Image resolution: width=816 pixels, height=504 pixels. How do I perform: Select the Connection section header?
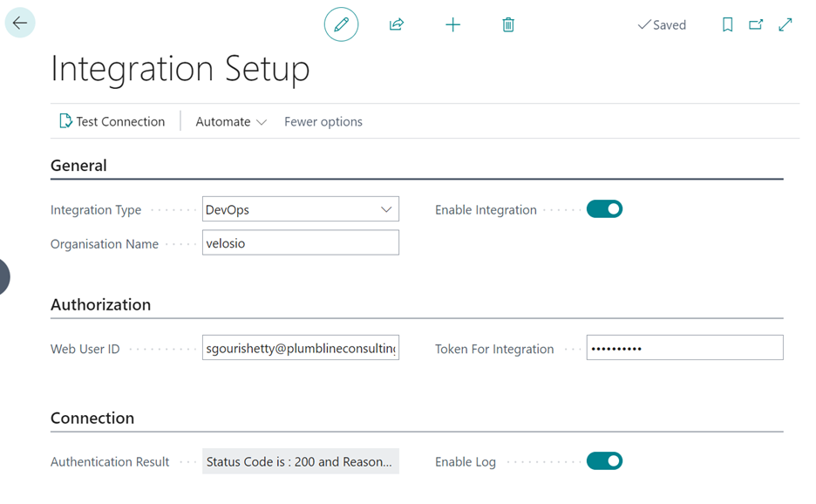point(92,418)
